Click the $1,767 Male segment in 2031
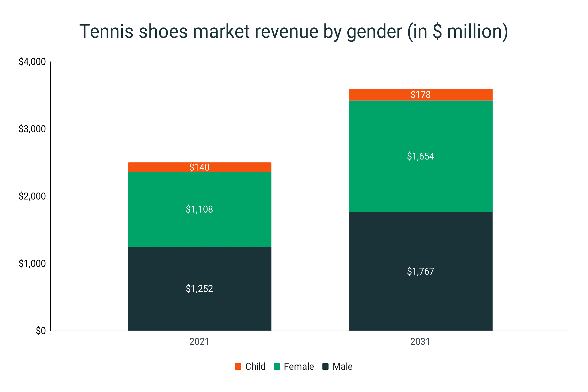The width and height of the screenshot is (588, 392). (421, 271)
